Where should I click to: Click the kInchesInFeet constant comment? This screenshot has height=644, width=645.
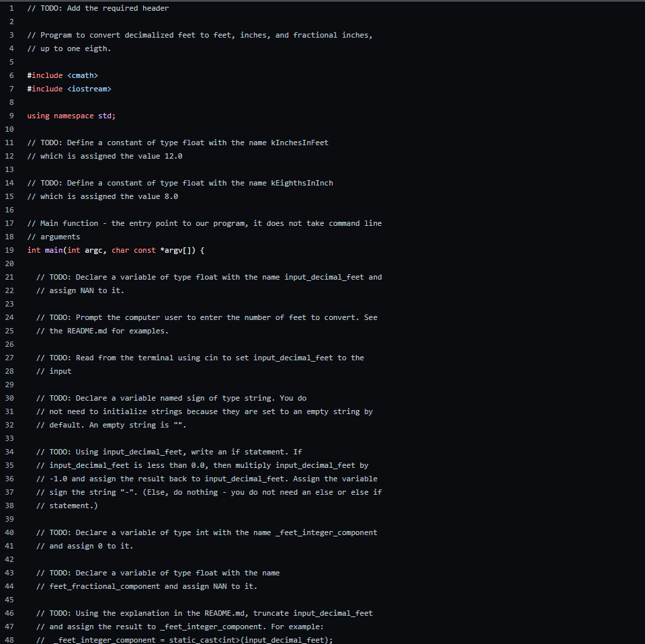click(x=178, y=142)
